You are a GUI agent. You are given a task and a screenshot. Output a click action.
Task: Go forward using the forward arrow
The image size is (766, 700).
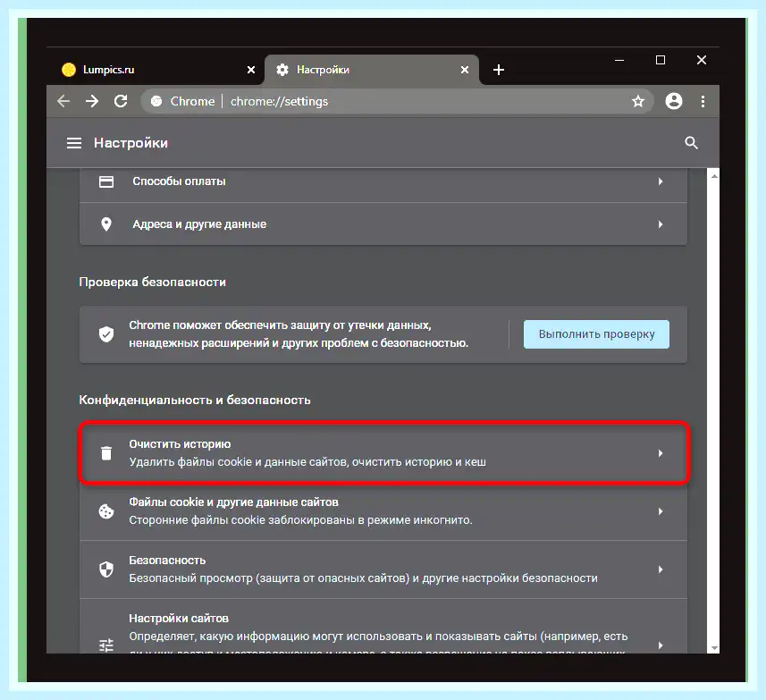(x=92, y=101)
